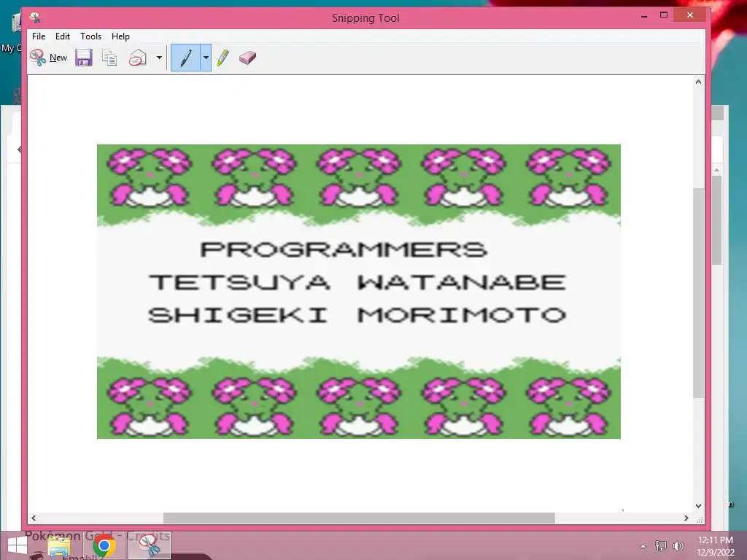747x560 pixels.
Task: Show hidden tray icons arrow
Action: [x=643, y=546]
